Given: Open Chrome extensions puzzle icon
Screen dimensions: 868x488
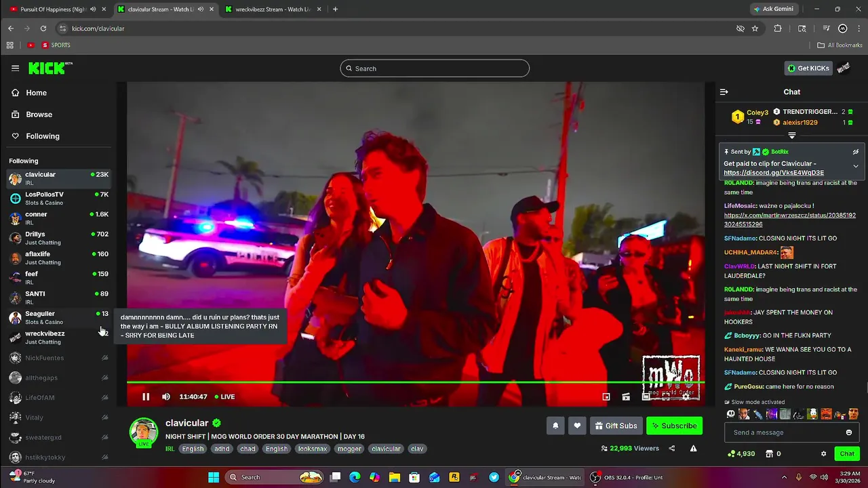Looking at the screenshot, I should pyautogui.click(x=778, y=28).
